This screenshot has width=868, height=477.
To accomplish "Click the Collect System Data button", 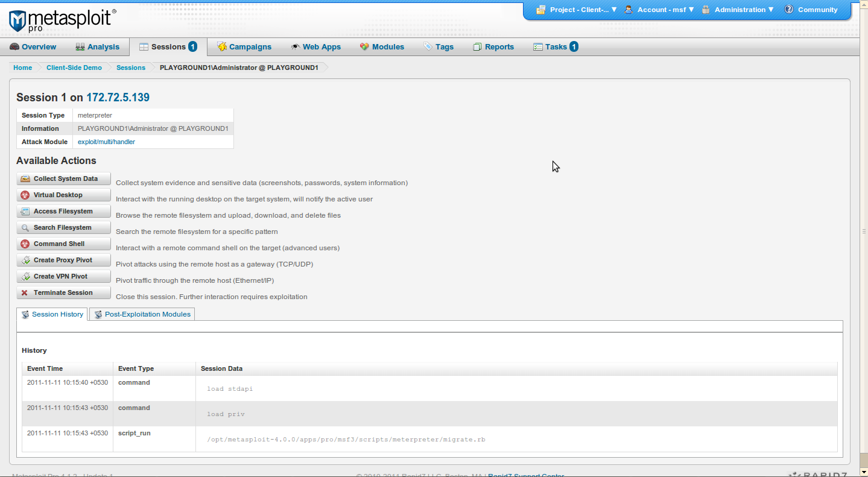I will pyautogui.click(x=64, y=178).
